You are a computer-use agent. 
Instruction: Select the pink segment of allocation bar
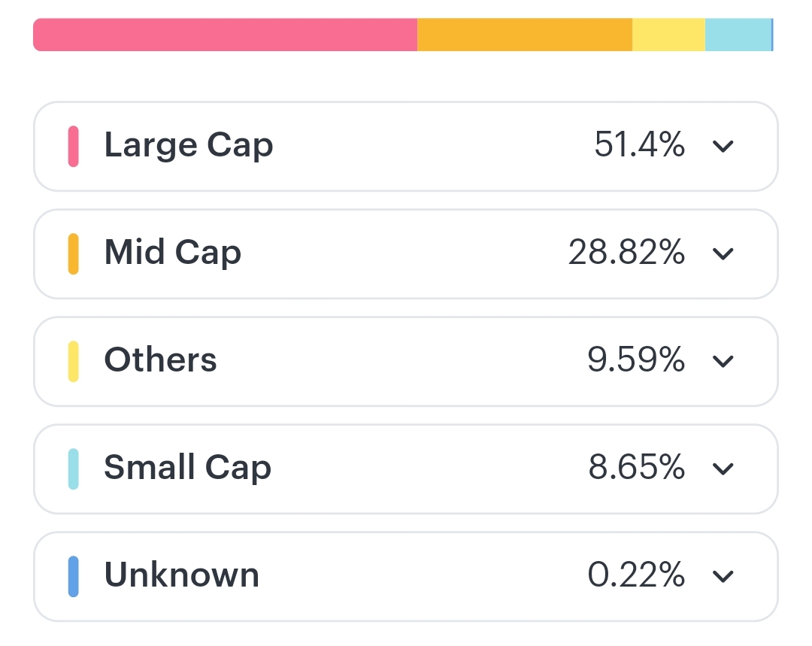pyautogui.click(x=225, y=35)
